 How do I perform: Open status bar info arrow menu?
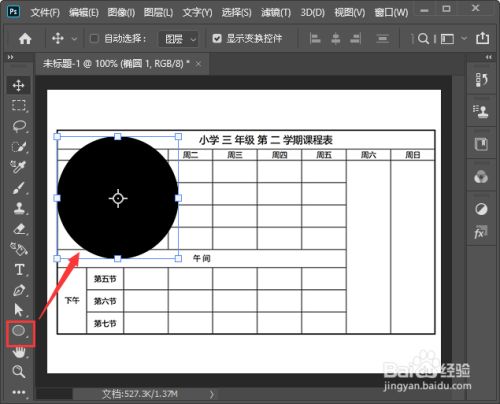[x=212, y=394]
